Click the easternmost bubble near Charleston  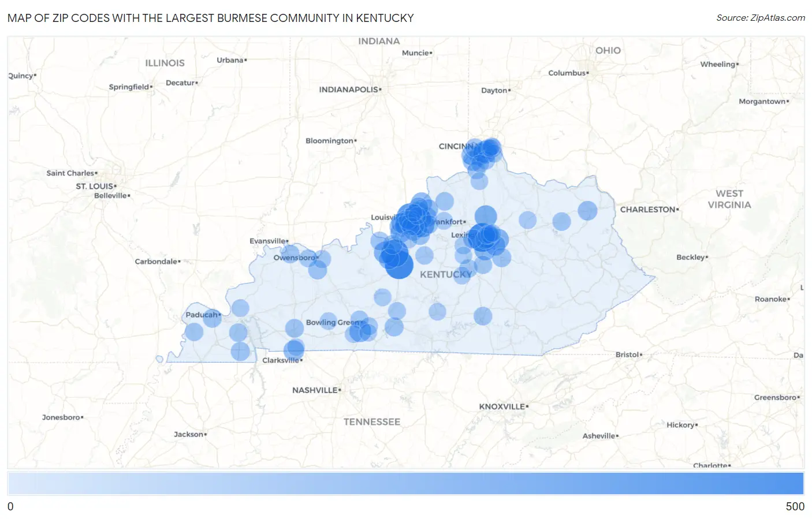587,211
